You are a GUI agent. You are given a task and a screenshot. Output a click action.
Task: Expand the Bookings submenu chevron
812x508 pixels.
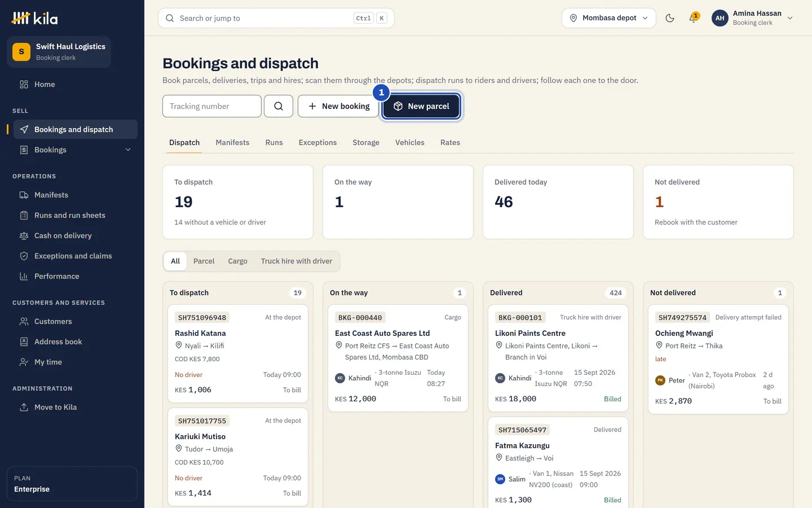tap(128, 150)
